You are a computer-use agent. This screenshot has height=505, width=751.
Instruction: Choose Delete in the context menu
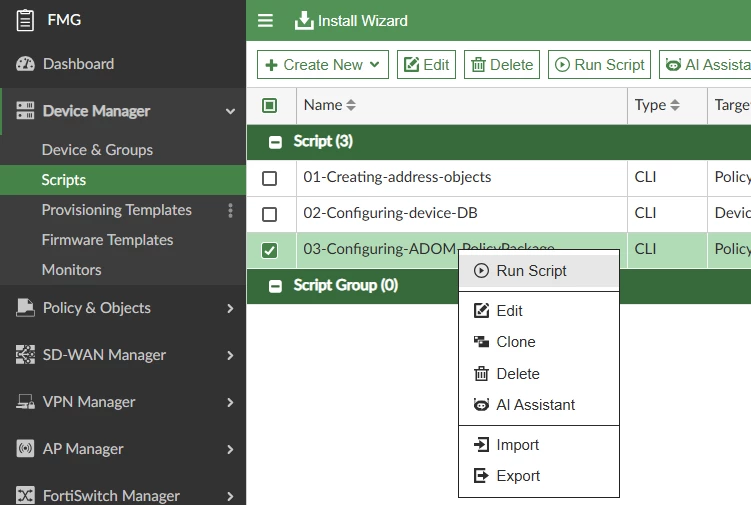click(x=539, y=373)
